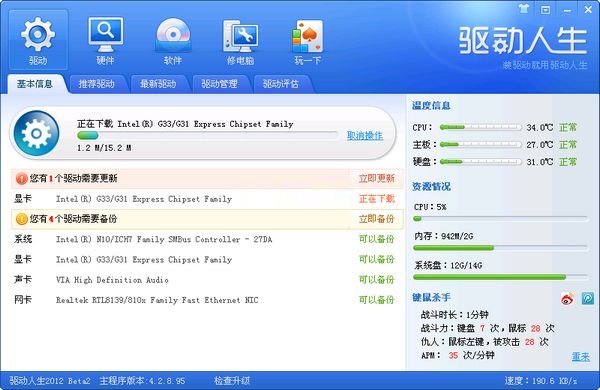Click the 温度信息 section heading
Viewport: 600px width, 390px height.
[431, 106]
